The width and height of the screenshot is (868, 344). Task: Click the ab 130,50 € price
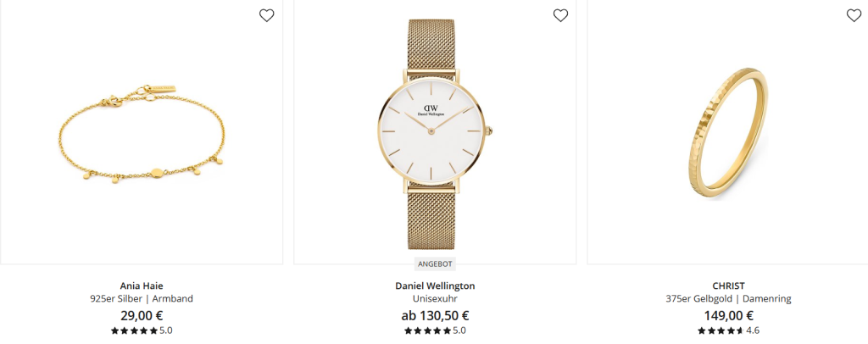[435, 316]
